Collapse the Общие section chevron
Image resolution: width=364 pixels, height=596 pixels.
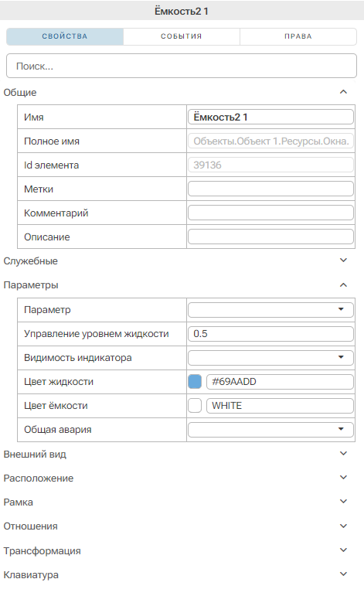(343, 92)
